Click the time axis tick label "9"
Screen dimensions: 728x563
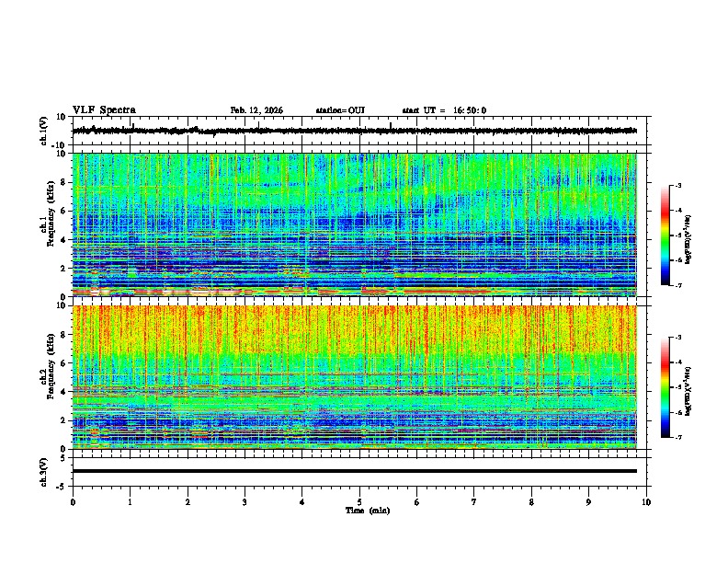click(588, 502)
